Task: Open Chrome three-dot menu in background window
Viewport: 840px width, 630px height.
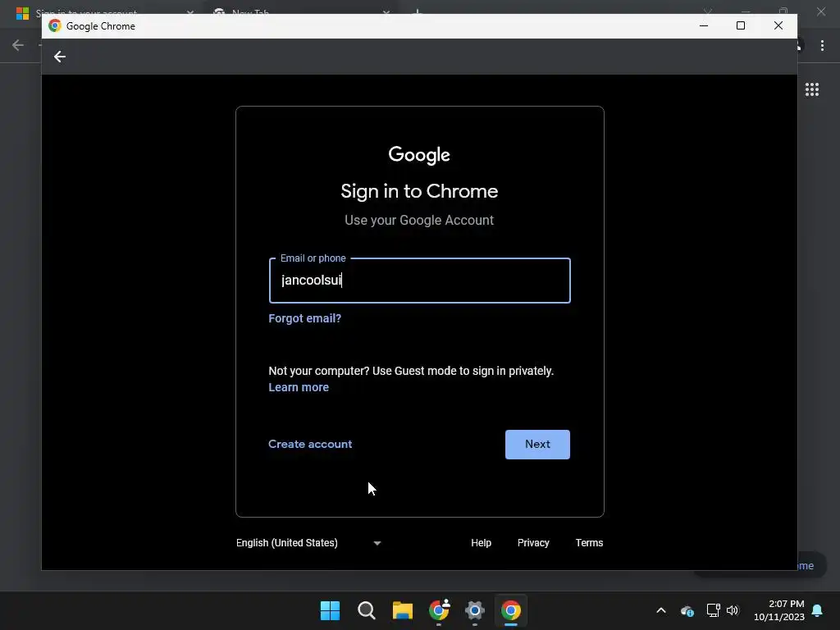Action: pos(822,46)
